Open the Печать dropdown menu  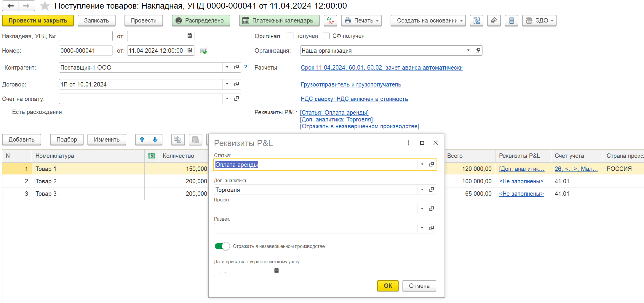click(361, 20)
